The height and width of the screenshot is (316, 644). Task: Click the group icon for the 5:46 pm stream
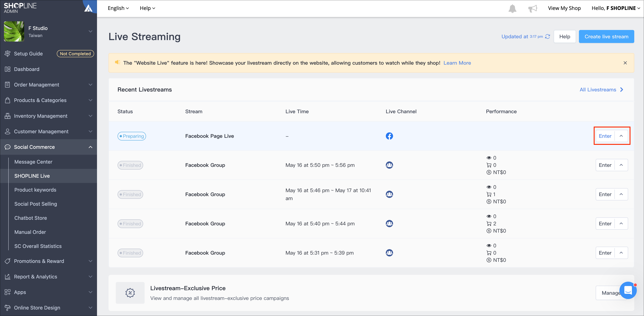pyautogui.click(x=389, y=194)
